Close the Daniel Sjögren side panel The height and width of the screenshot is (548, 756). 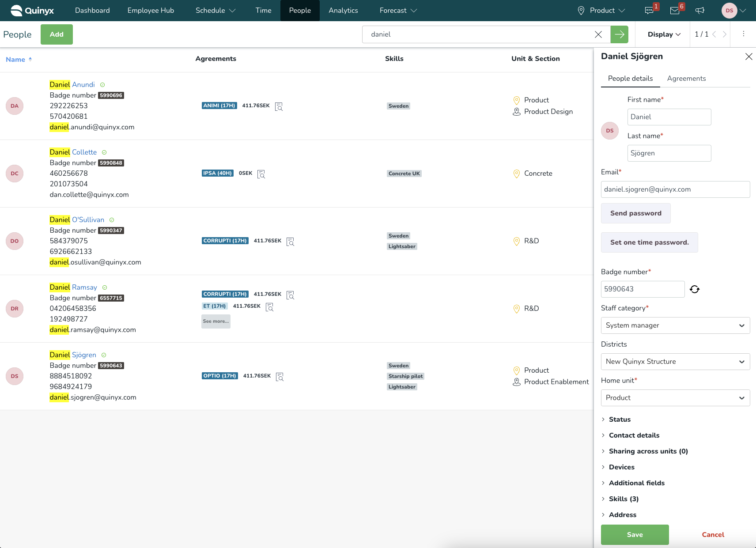[749, 57]
